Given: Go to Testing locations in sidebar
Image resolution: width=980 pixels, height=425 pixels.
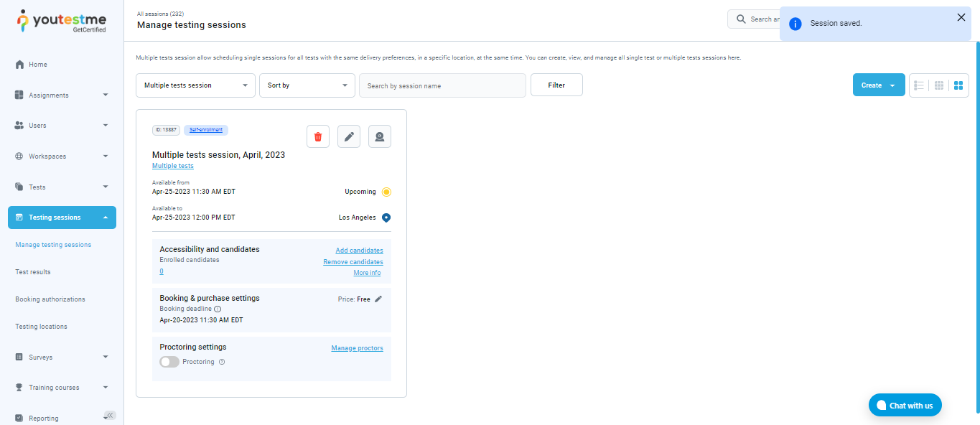Looking at the screenshot, I should (x=41, y=327).
